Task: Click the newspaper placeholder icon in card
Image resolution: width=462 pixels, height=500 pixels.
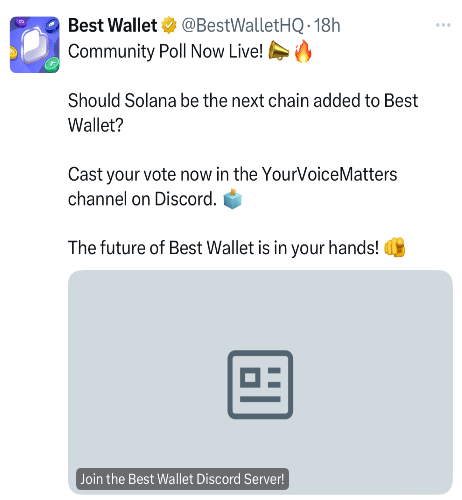Action: coord(260,384)
